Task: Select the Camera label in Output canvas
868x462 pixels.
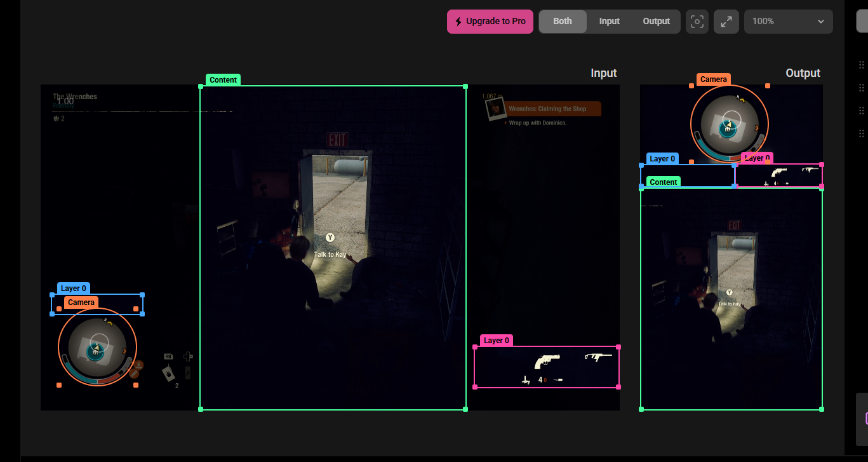Action: coord(713,79)
